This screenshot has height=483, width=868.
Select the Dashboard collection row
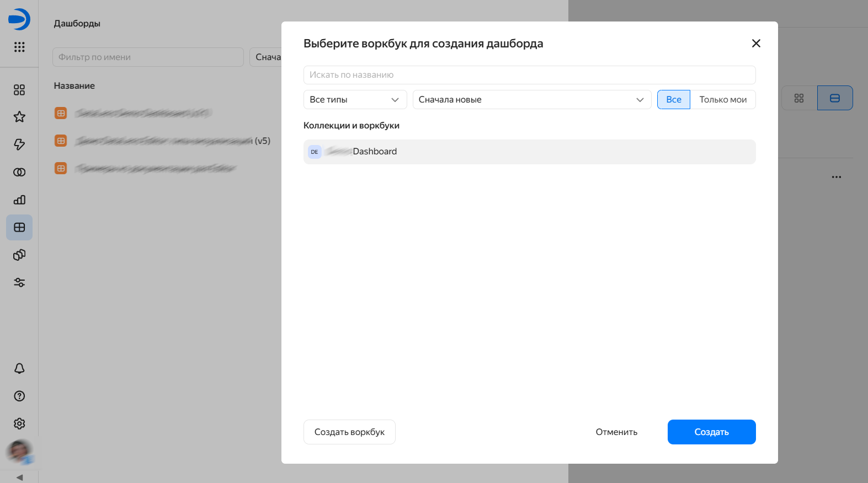tap(529, 152)
